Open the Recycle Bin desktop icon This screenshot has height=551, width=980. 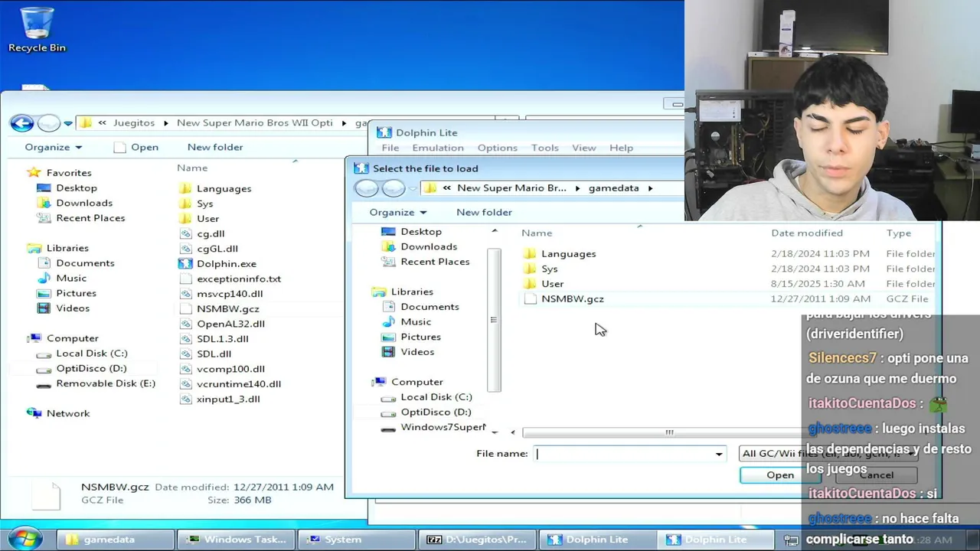37,29
